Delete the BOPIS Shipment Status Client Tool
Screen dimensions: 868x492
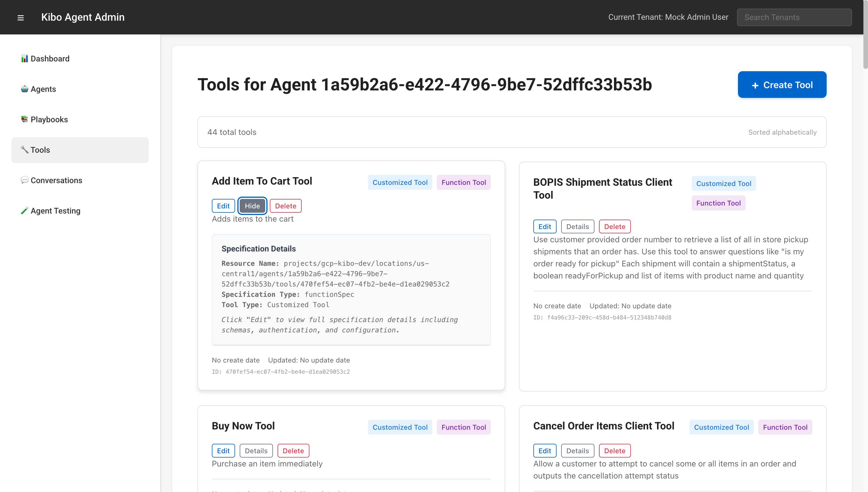(x=615, y=226)
